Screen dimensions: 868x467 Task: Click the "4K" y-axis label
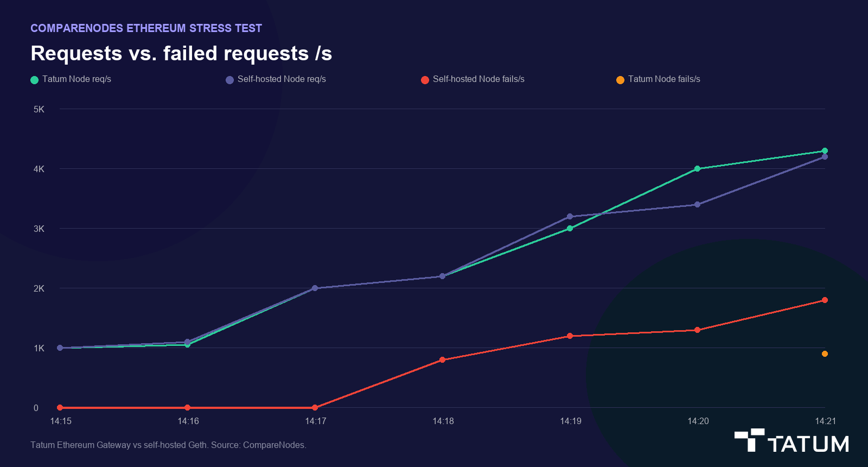(x=39, y=169)
